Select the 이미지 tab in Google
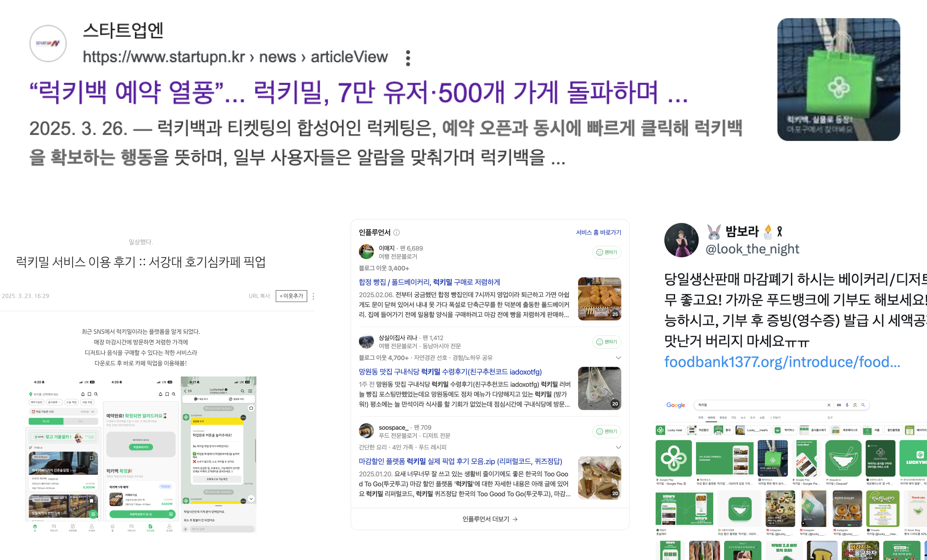This screenshot has height=560, width=927. (x=711, y=418)
